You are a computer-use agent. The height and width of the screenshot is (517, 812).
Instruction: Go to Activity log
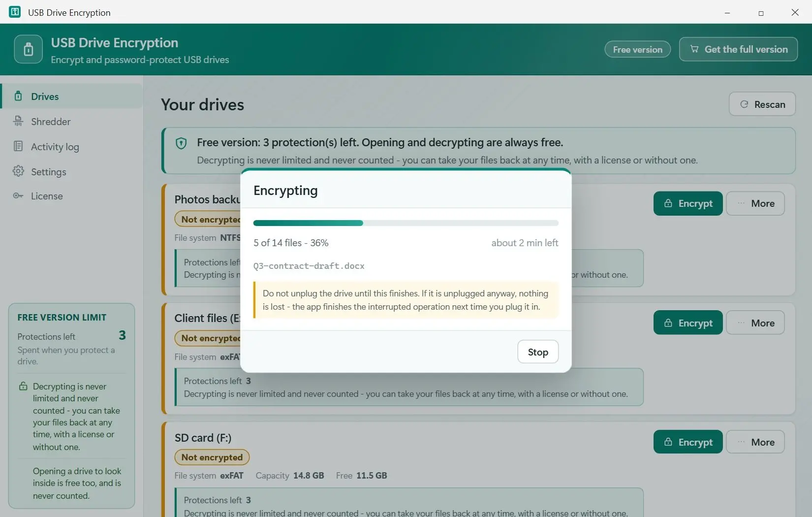point(72,147)
